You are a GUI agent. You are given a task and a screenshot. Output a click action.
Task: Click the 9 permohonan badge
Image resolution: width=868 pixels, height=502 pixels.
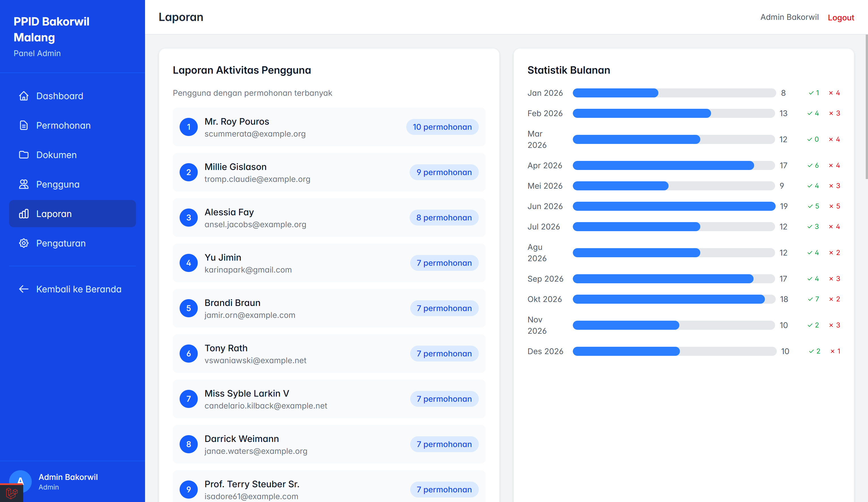[444, 172]
